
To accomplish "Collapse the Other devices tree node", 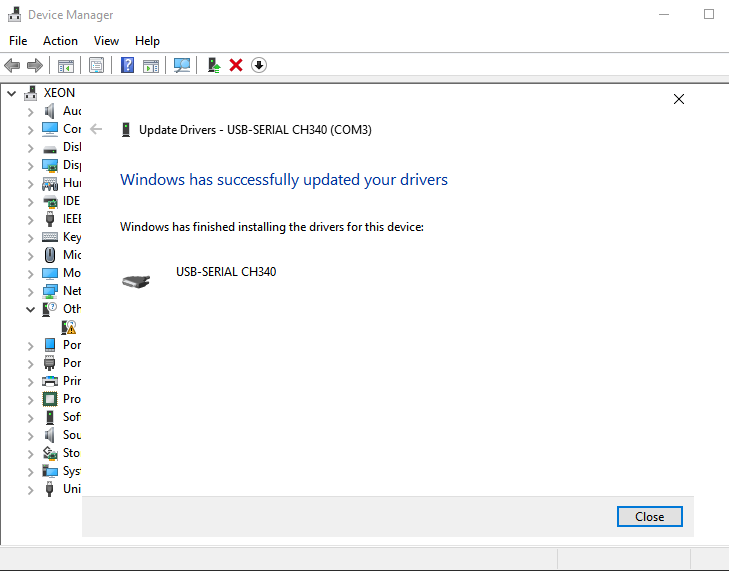I will tap(31, 310).
